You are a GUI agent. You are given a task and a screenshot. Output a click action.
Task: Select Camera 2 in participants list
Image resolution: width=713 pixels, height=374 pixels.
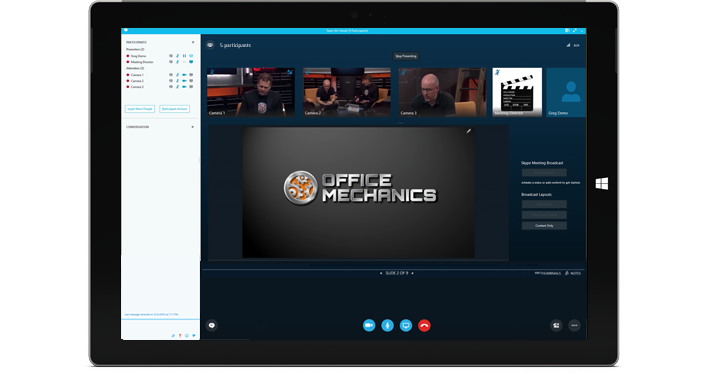[137, 81]
